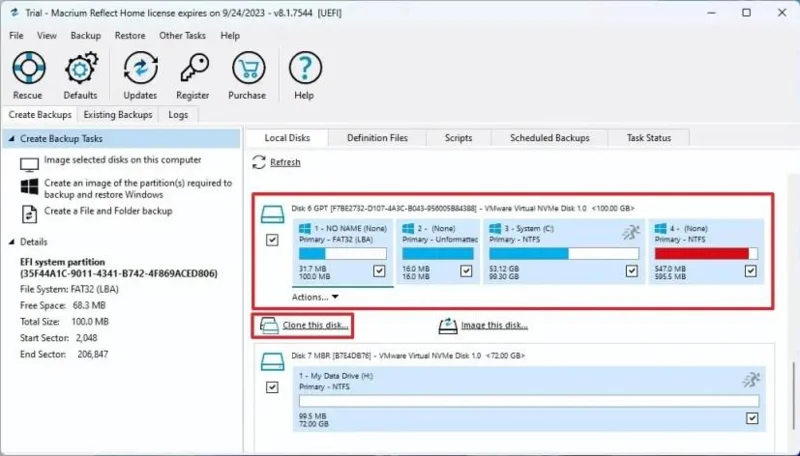Viewport: 800px width, 456px height.
Task: Click the File System FAT32 (LBA) detail text
Action: (x=69, y=289)
